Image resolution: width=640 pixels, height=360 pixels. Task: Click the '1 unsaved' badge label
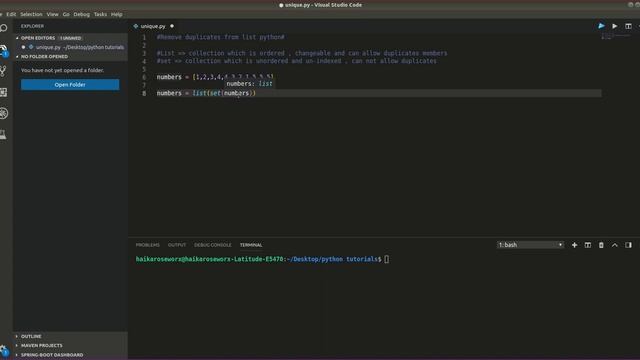pyautogui.click(x=71, y=38)
